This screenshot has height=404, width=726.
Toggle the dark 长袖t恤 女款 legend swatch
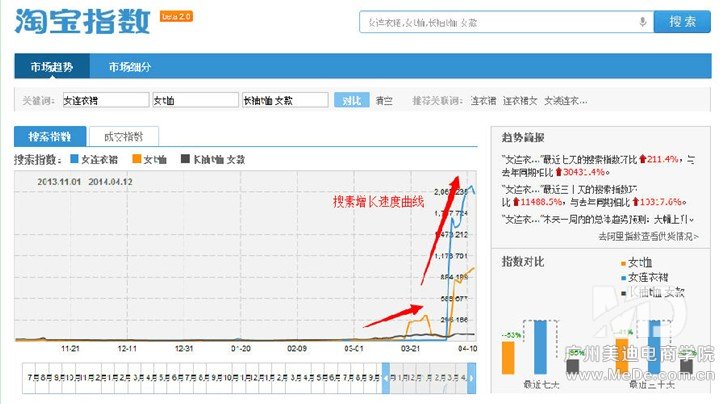[185, 159]
